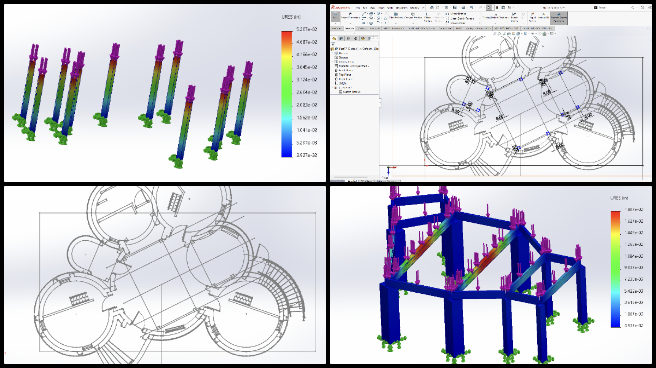656x368 pixels.
Task: Click the View Settings monitor icon
Action: tap(551, 33)
